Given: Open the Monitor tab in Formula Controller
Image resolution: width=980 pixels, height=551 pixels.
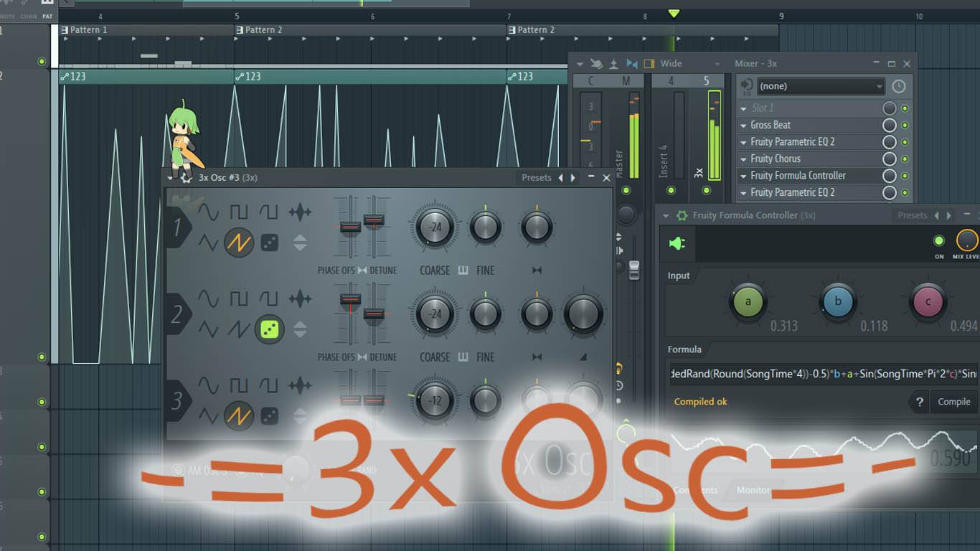Looking at the screenshot, I should point(753,490).
